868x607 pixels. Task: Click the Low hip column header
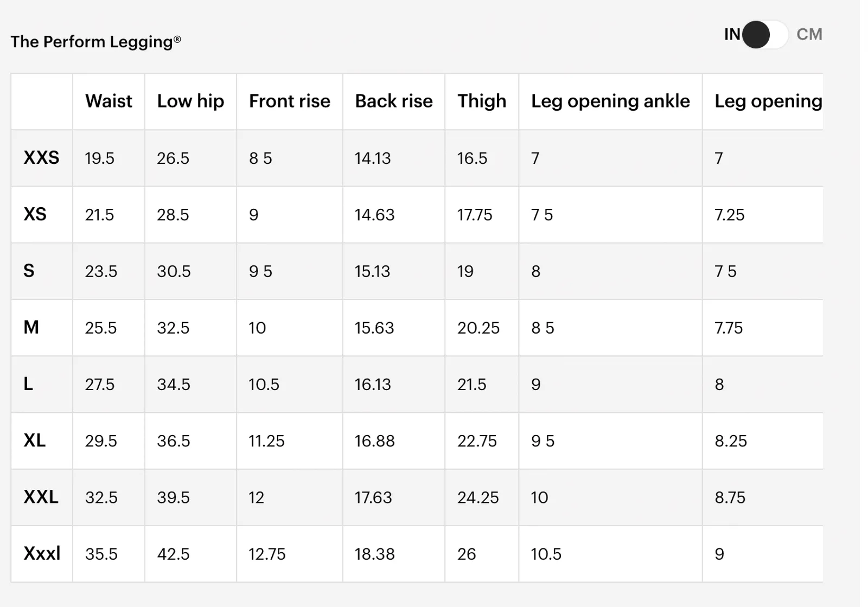click(x=190, y=101)
